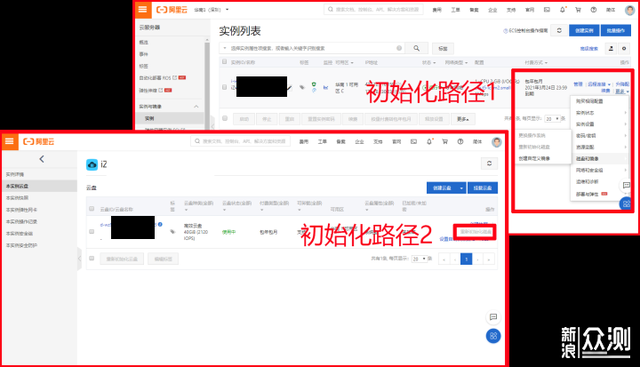Open the 高级搜索 link

[589, 49]
